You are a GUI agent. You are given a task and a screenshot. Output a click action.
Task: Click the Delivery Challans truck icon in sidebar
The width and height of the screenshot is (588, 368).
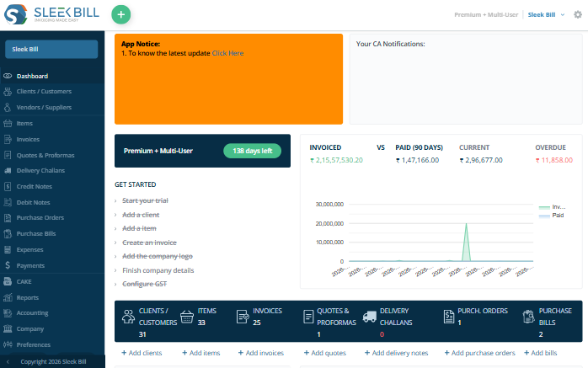pyautogui.click(x=8, y=170)
